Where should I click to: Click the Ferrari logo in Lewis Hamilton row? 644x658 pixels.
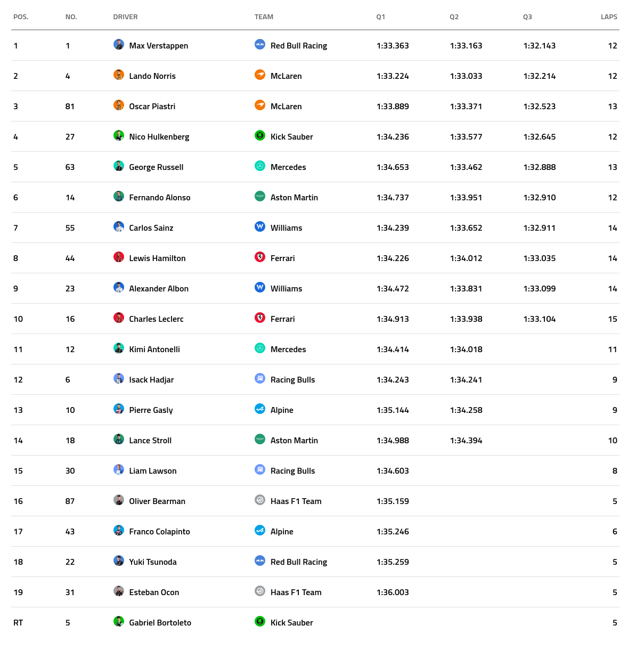point(260,257)
